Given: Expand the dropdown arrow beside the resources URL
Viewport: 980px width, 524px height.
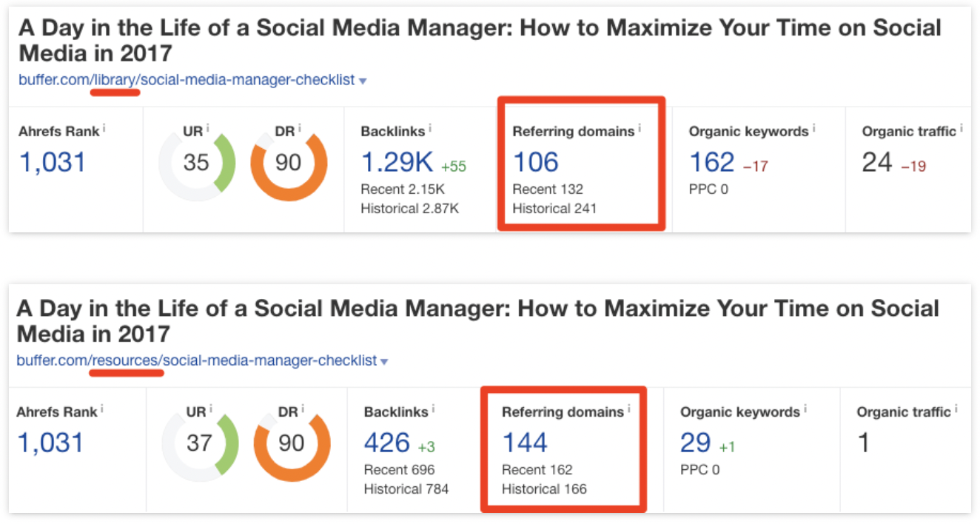Looking at the screenshot, I should point(384,362).
